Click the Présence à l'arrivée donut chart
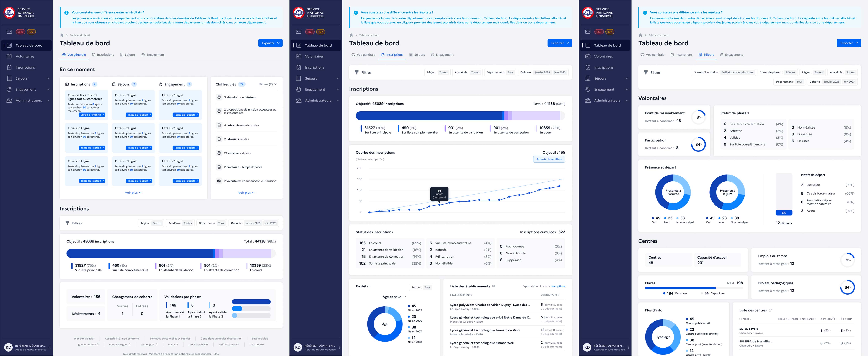Screen dimensions: 868x356 (673, 192)
